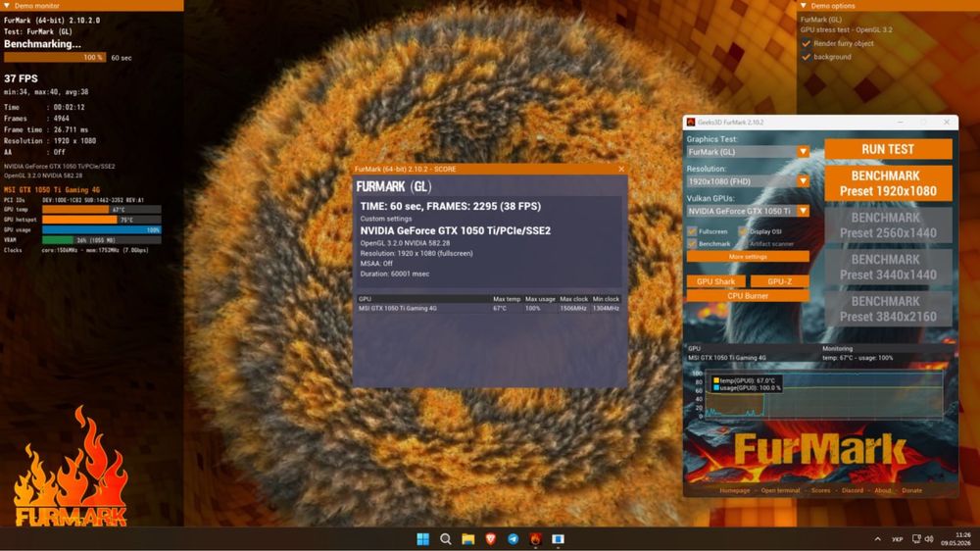Start Benchmark Preset 1920x1080
980x551 pixels.
[x=888, y=183]
